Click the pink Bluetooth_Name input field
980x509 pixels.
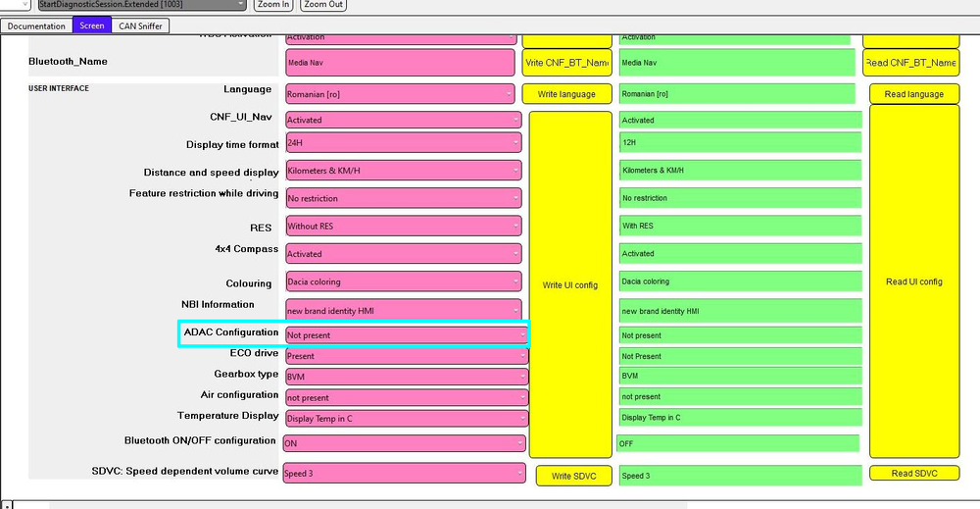tap(400, 63)
